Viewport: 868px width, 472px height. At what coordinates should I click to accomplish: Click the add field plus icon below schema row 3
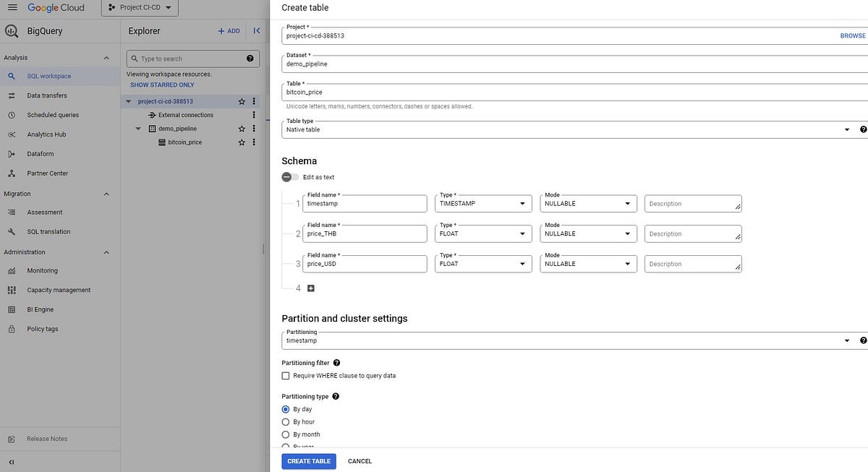pyautogui.click(x=311, y=288)
